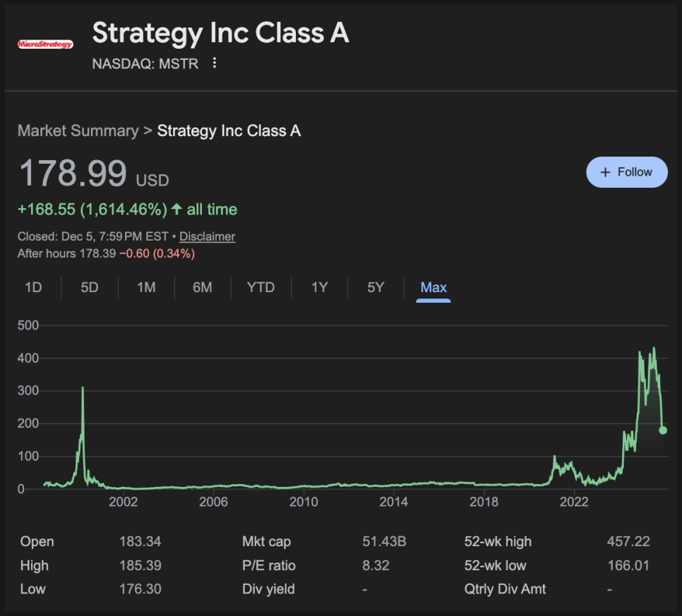Open the three-dot more options menu
This screenshot has width=682, height=616.
[x=215, y=64]
